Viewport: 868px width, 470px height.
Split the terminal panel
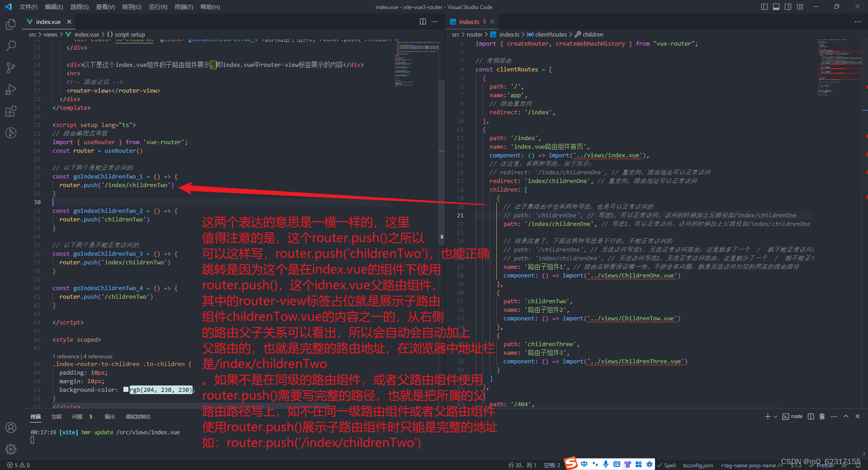coord(811,416)
